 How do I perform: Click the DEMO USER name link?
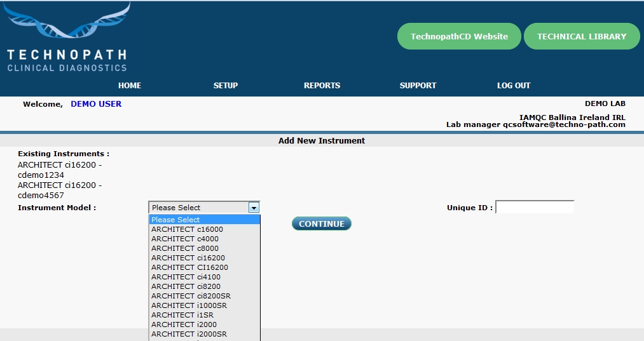click(x=96, y=104)
